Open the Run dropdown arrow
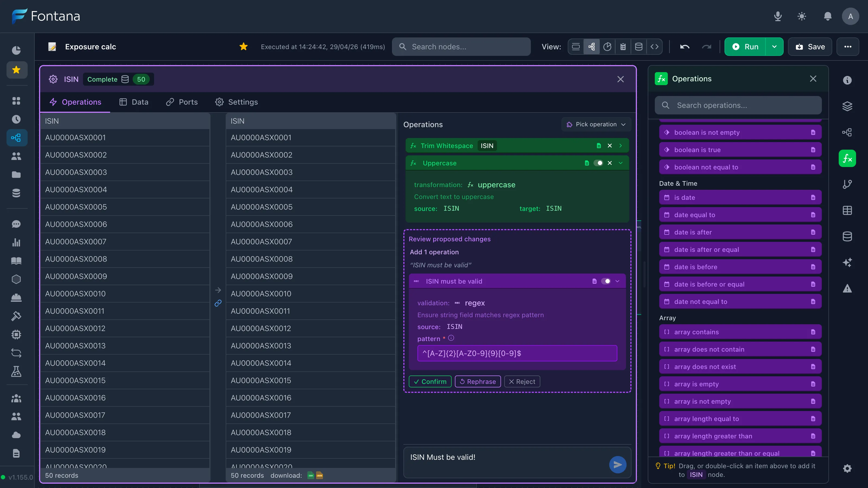Viewport: 868px width, 488px height. click(x=774, y=46)
